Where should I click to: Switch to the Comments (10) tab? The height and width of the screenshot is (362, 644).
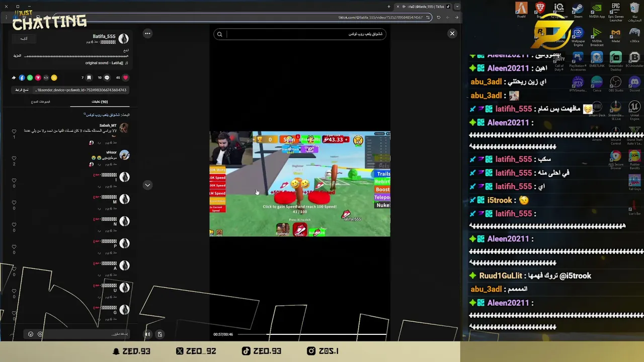100,102
